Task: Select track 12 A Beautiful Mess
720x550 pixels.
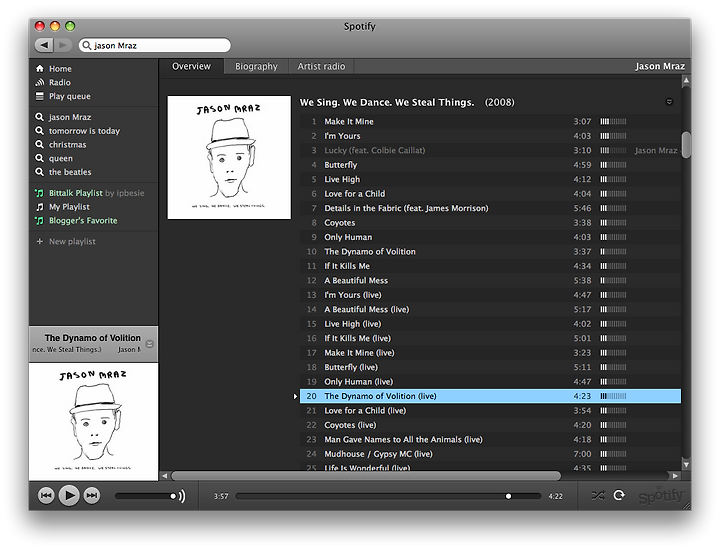Action: click(490, 281)
